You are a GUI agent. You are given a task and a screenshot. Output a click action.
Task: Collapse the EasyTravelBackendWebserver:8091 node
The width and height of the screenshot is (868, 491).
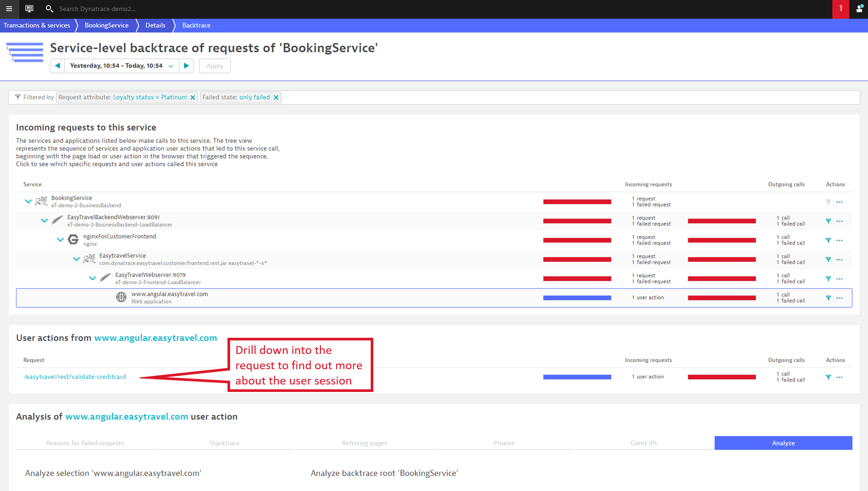44,220
